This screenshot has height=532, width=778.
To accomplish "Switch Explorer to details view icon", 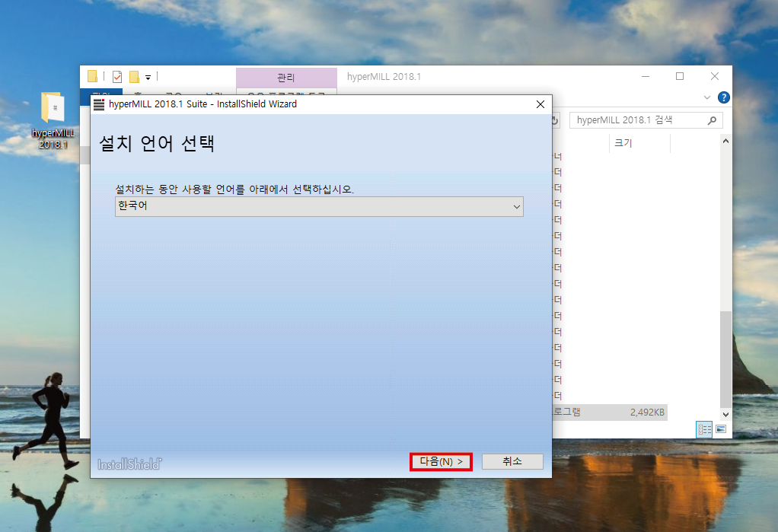I will point(705,429).
